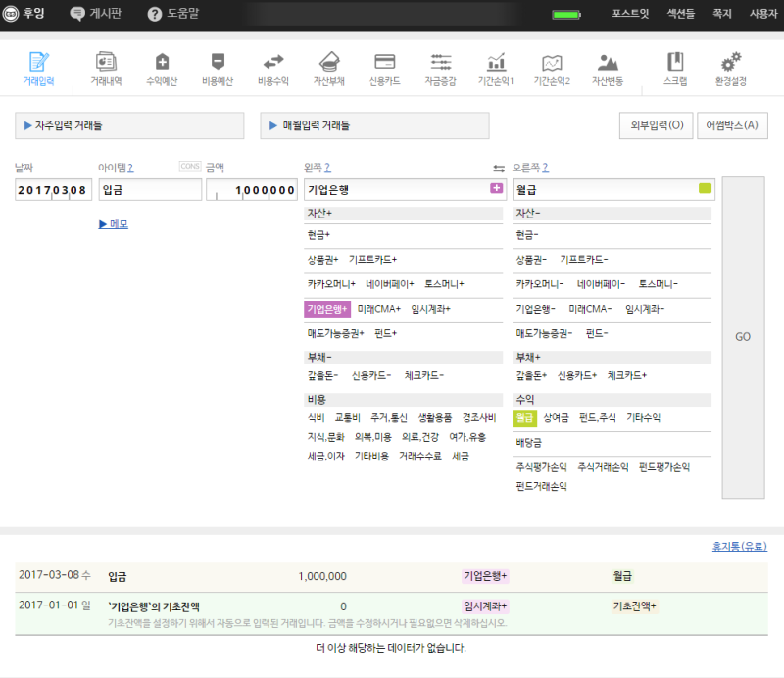Open the 오른쪽 help question mark link
The height and width of the screenshot is (678, 784).
point(546,168)
